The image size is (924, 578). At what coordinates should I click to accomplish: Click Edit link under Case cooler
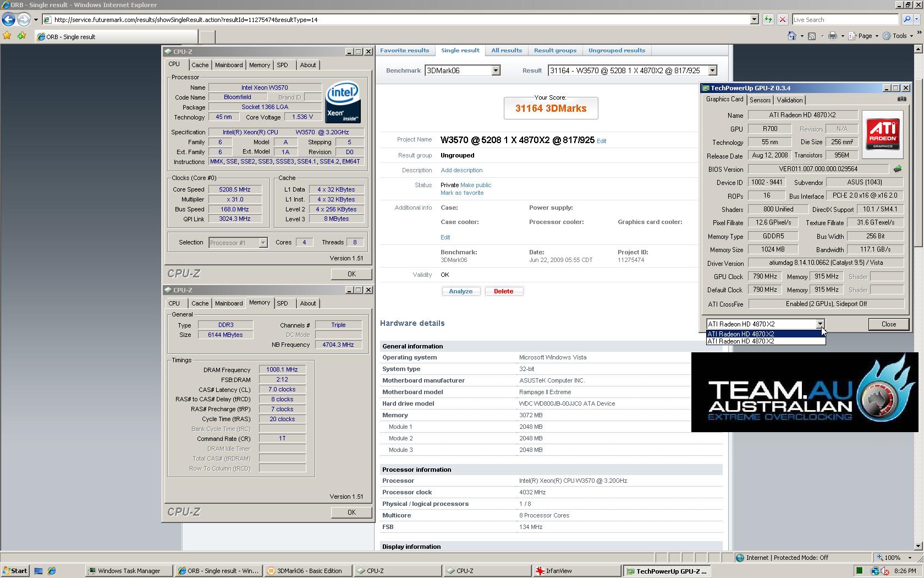coord(445,237)
